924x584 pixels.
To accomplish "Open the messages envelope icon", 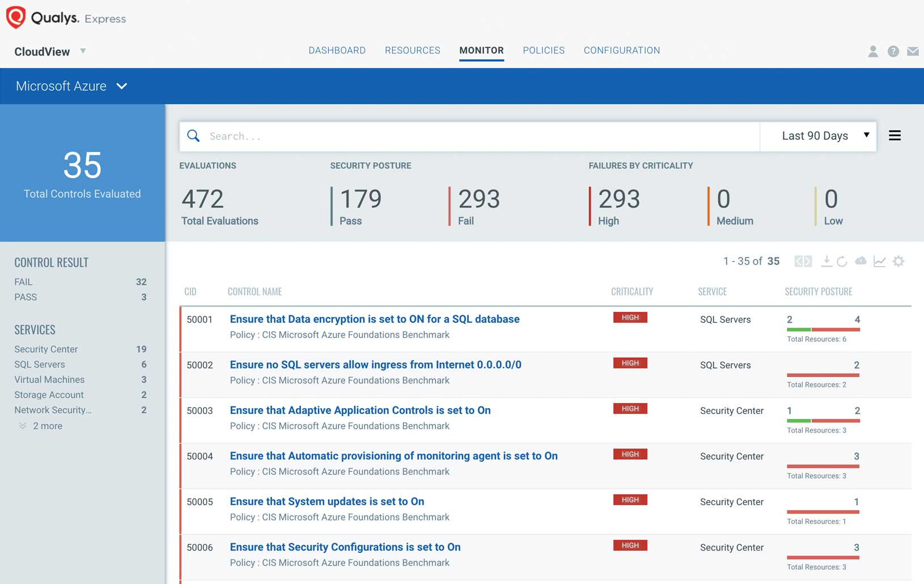I will pyautogui.click(x=913, y=51).
